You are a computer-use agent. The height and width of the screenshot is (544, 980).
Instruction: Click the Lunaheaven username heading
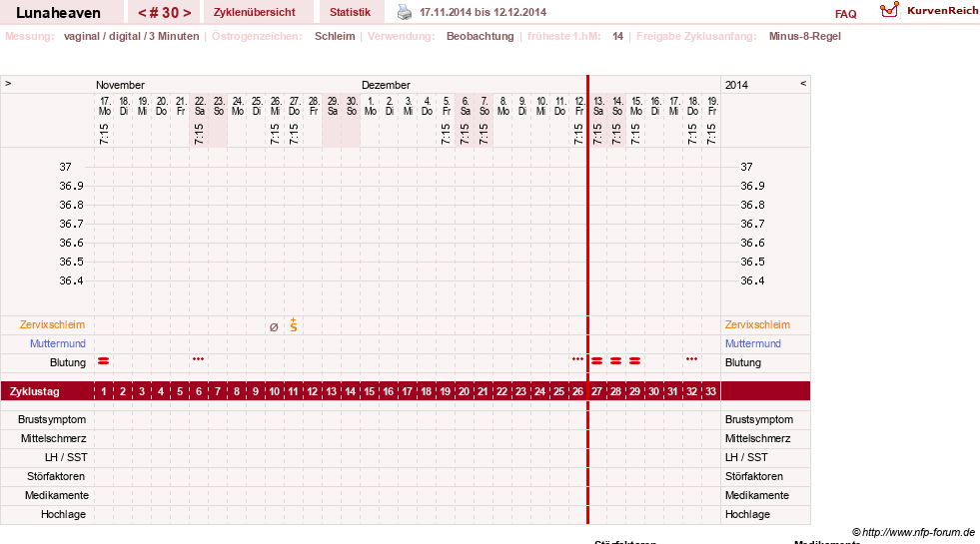tap(58, 13)
